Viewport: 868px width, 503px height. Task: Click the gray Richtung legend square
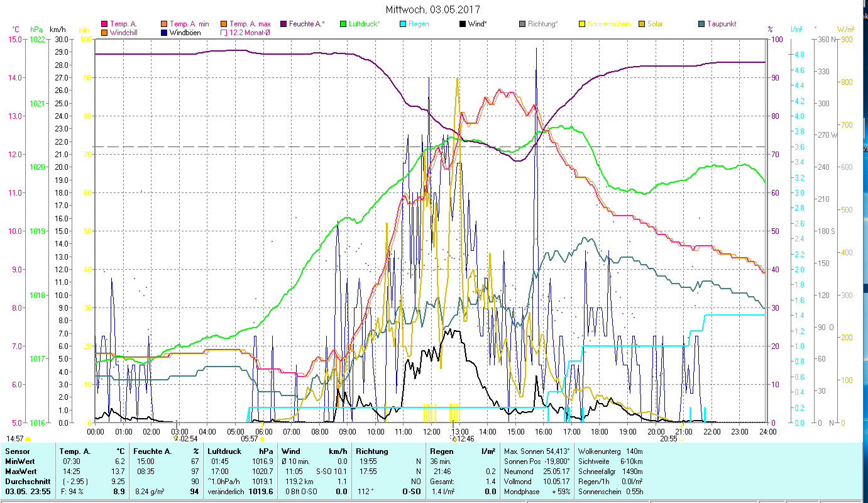[x=522, y=25]
